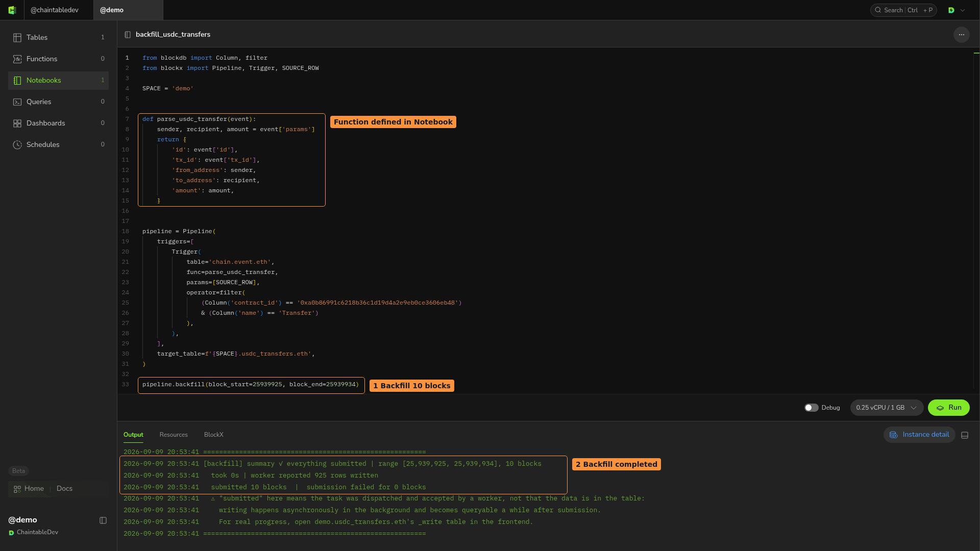Viewport: 980px width, 551px height.
Task: Go to the Queries section
Action: pos(58,102)
